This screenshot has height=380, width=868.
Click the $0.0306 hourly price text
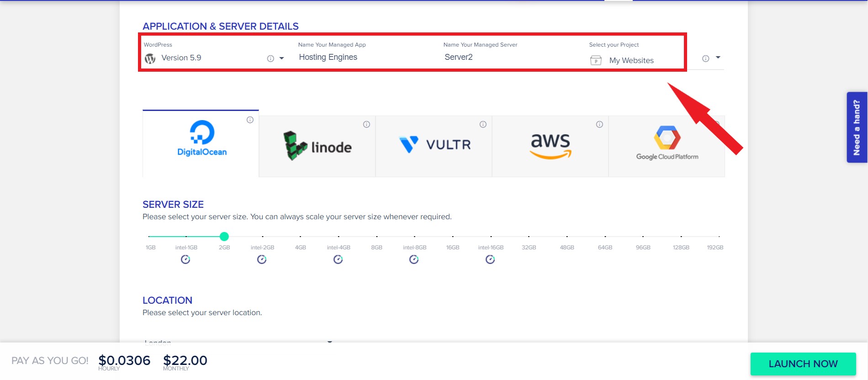click(x=124, y=360)
